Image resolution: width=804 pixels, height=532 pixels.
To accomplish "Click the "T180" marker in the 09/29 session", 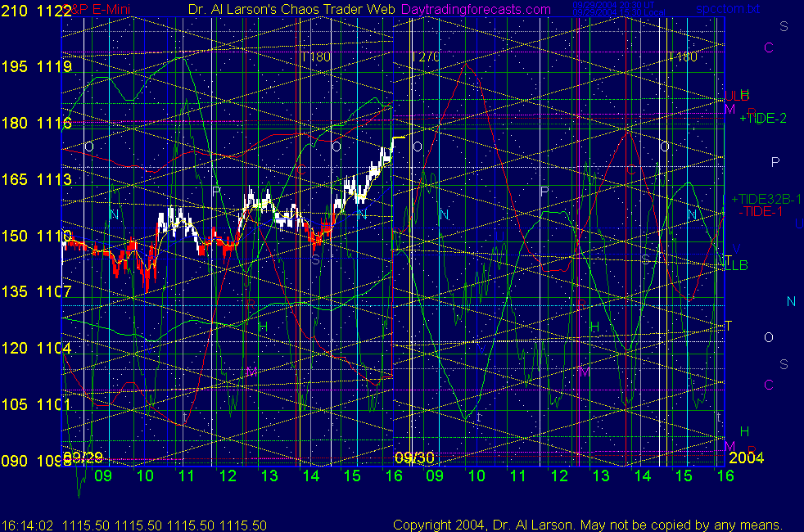I will (x=315, y=57).
